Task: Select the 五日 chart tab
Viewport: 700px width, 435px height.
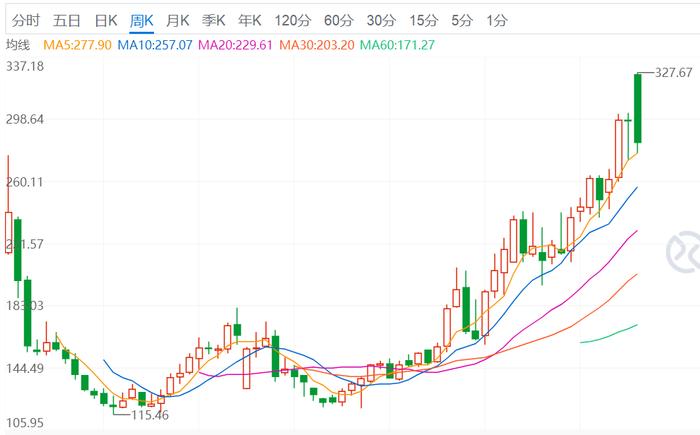Action: click(67, 20)
